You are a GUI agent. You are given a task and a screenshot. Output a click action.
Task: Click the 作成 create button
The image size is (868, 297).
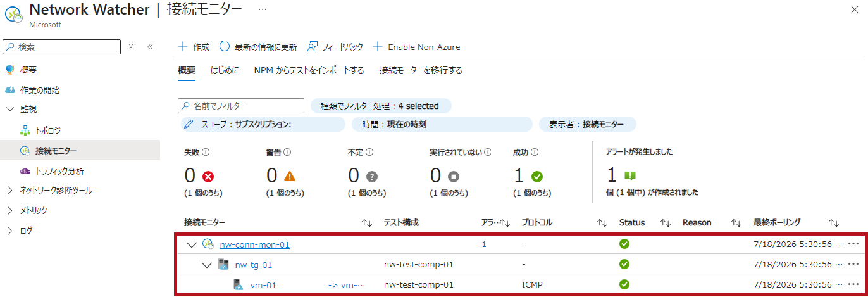194,47
